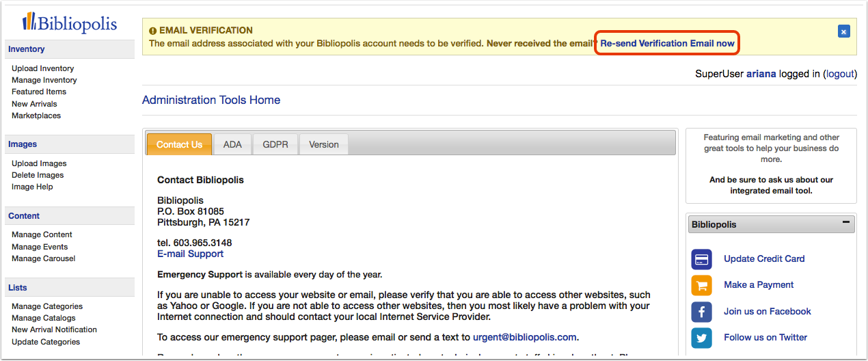868x361 pixels.
Task: Click the Content section header
Action: click(70, 216)
